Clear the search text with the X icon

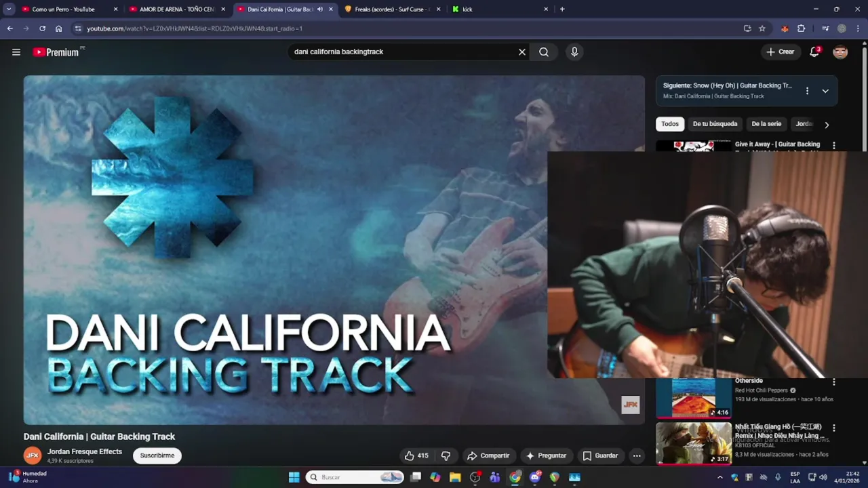pos(522,52)
